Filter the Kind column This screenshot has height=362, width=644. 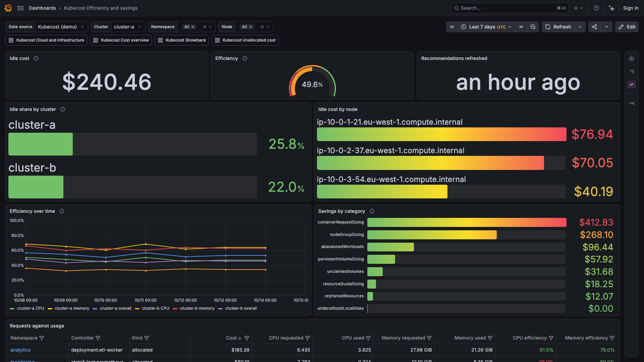tap(147, 338)
